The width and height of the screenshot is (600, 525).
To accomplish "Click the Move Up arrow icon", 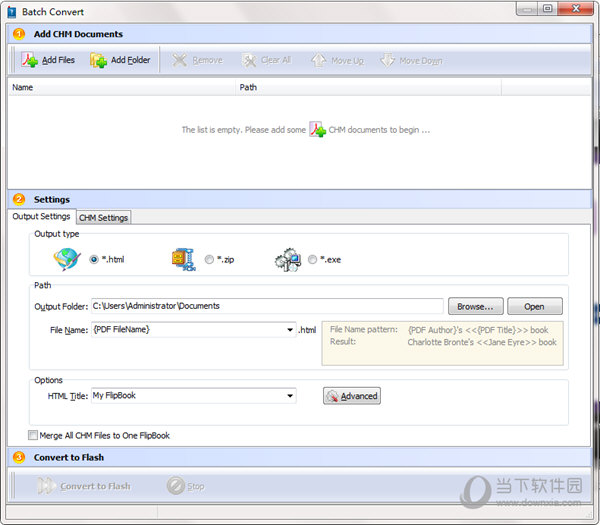I will coord(318,60).
